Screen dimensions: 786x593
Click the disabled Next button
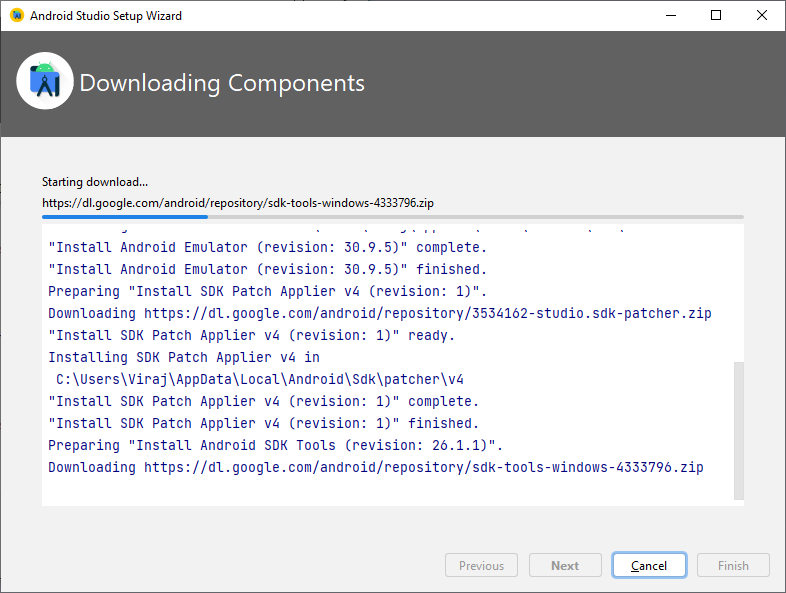[565, 565]
